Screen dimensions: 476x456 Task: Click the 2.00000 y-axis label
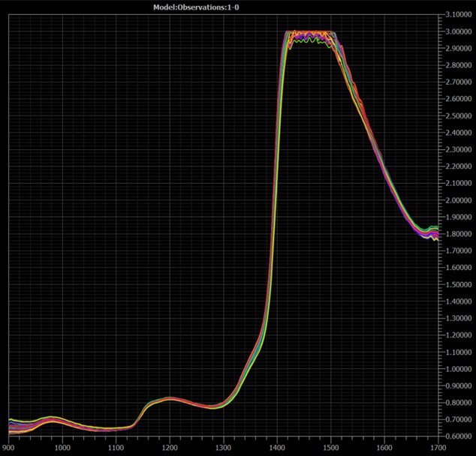pos(458,200)
